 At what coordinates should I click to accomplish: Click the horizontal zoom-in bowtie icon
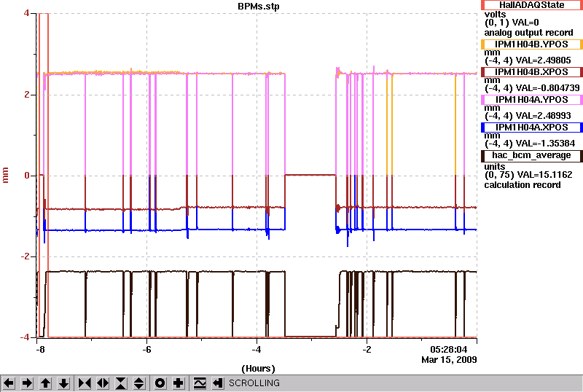coord(85,383)
